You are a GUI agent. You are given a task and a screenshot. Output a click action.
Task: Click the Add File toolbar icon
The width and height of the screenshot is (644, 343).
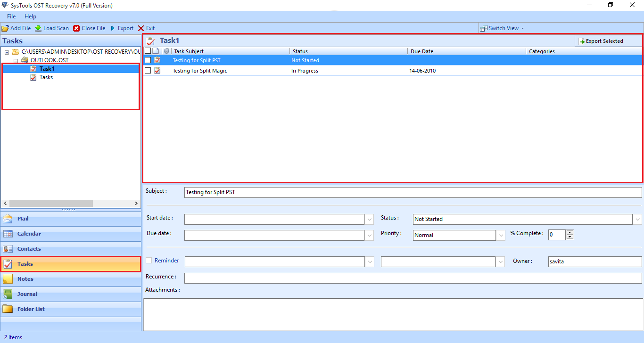pyautogui.click(x=5, y=28)
